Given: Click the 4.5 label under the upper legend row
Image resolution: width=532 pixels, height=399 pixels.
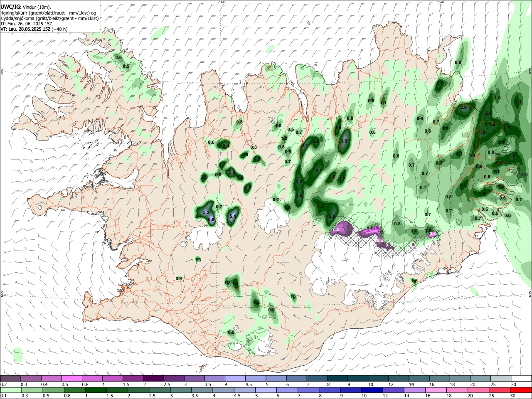Looking at the screenshot, I should tap(249, 384).
